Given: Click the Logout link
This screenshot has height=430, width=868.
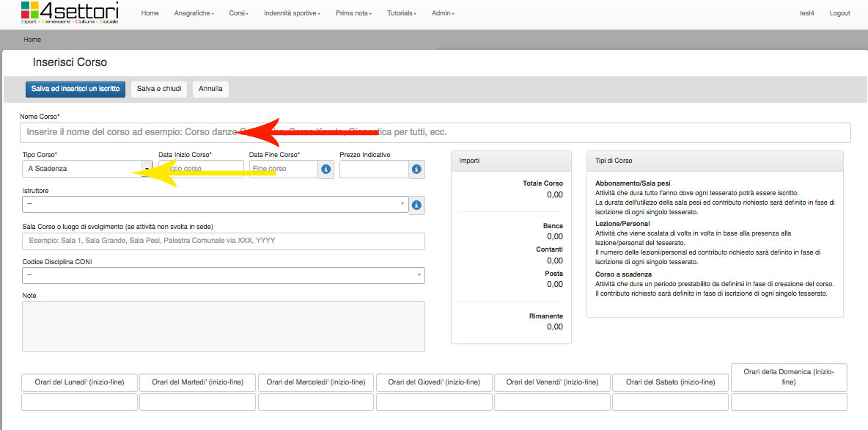Looking at the screenshot, I should pos(839,13).
